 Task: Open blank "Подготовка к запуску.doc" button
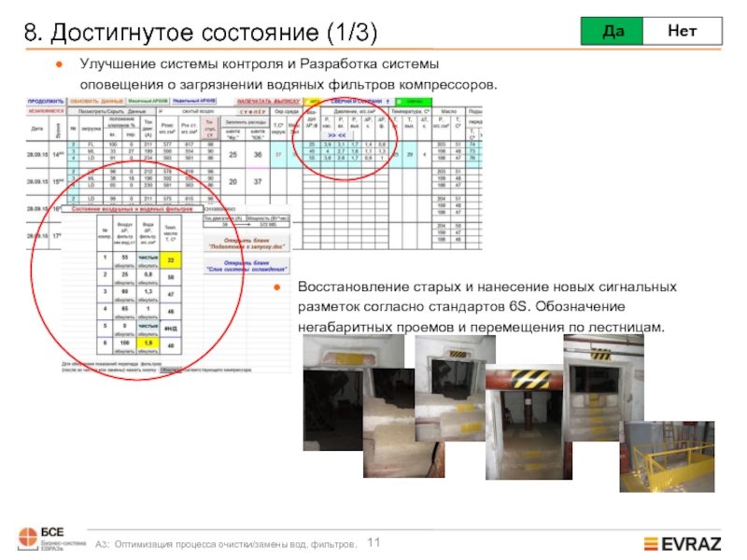[247, 244]
